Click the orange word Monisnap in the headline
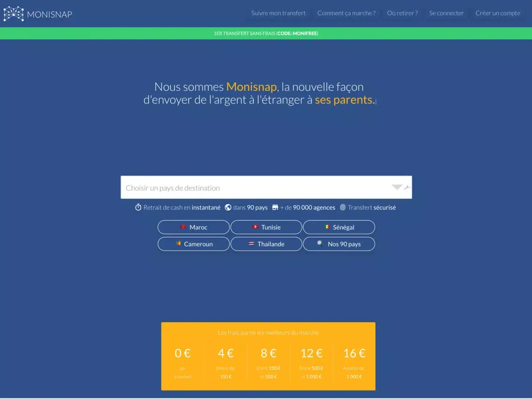This screenshot has width=532, height=399. [251, 87]
